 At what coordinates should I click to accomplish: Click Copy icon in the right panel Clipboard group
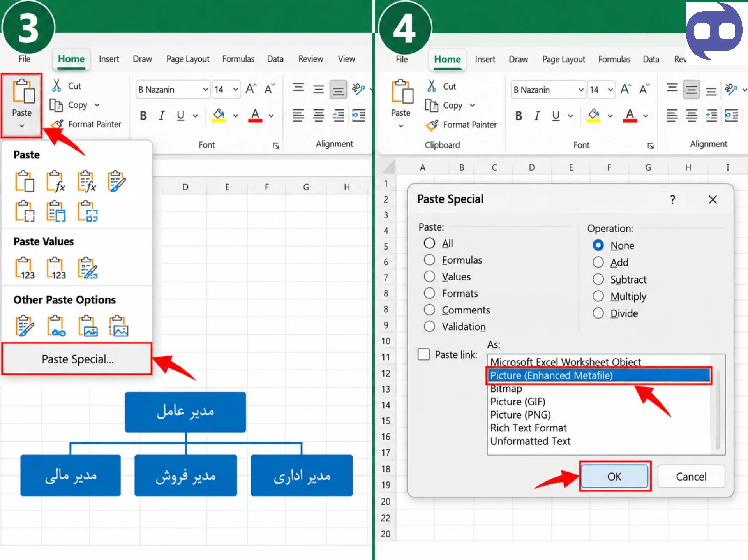(432, 105)
